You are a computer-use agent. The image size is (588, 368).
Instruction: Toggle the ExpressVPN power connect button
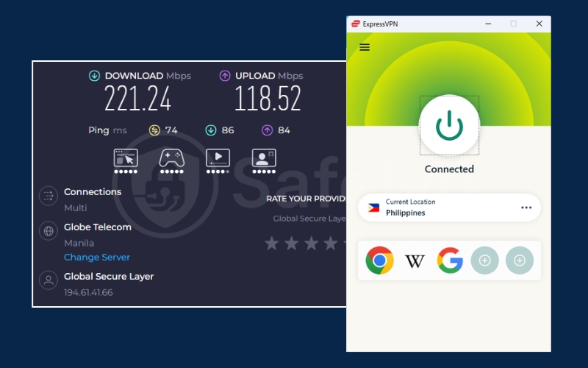point(449,125)
